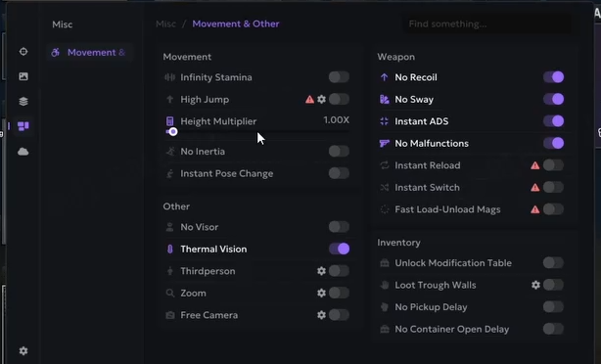Switch on the Zoom toggle
The image size is (601, 364).
pos(339,293)
